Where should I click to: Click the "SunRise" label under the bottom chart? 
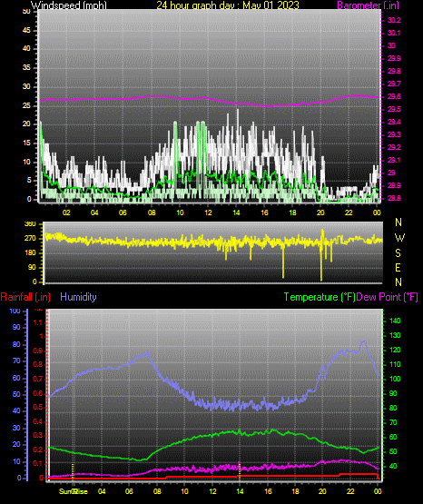(74, 491)
